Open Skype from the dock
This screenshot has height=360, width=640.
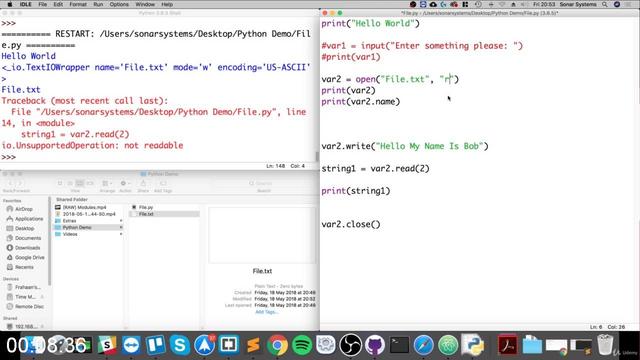tap(180, 345)
